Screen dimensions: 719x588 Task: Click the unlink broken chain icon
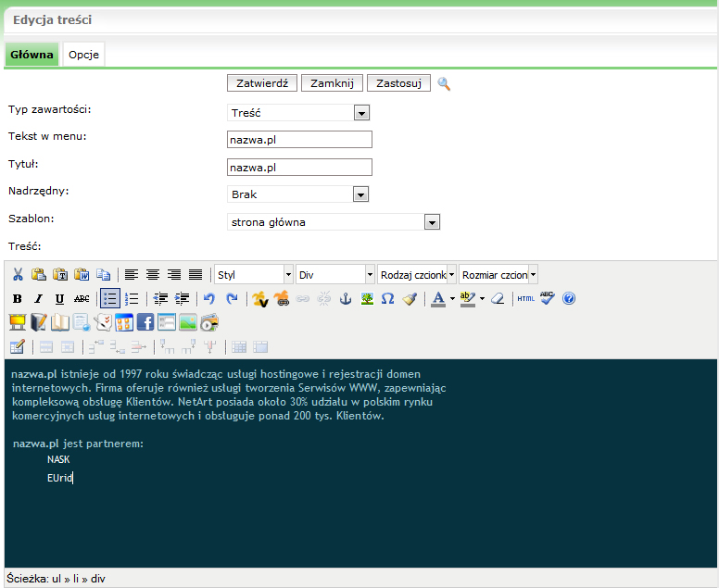(323, 299)
